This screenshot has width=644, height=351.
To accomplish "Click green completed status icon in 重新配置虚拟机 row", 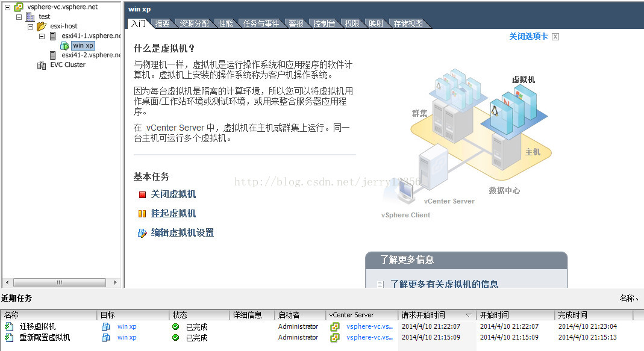I will point(176,337).
